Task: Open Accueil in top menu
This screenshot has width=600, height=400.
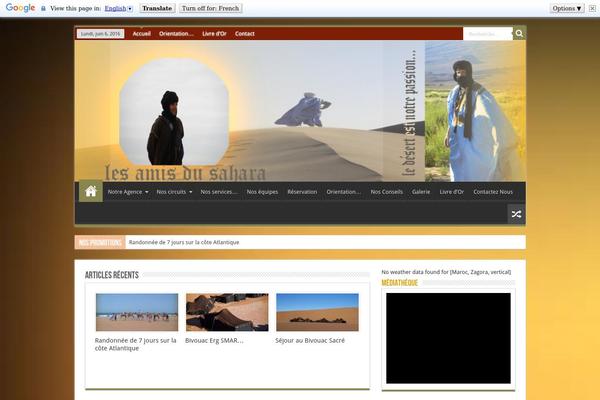Action: point(142,34)
